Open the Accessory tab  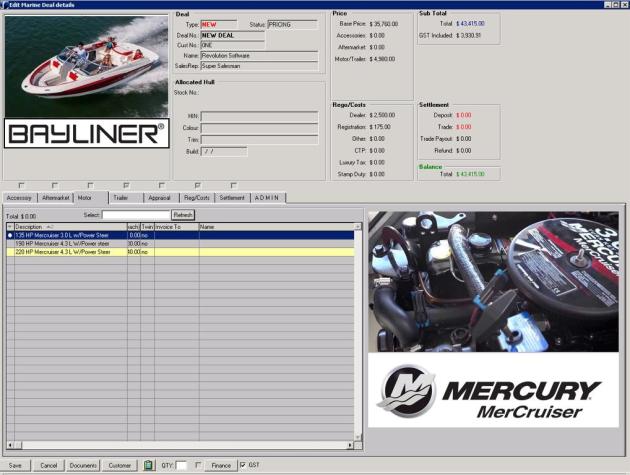tap(19, 198)
